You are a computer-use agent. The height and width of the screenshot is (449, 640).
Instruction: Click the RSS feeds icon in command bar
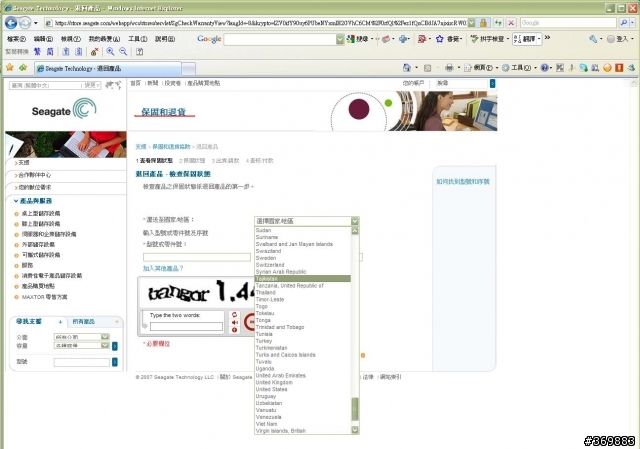click(427, 68)
